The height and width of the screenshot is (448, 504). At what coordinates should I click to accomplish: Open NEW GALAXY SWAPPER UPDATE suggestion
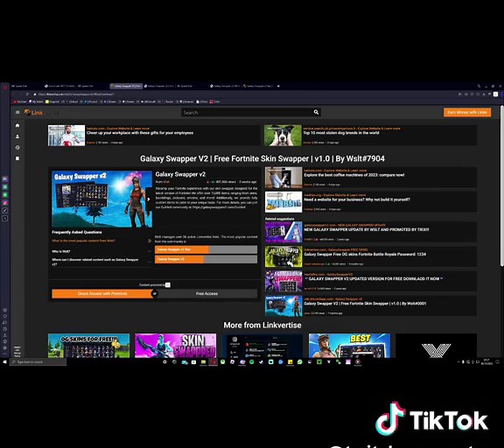pyautogui.click(x=371, y=232)
